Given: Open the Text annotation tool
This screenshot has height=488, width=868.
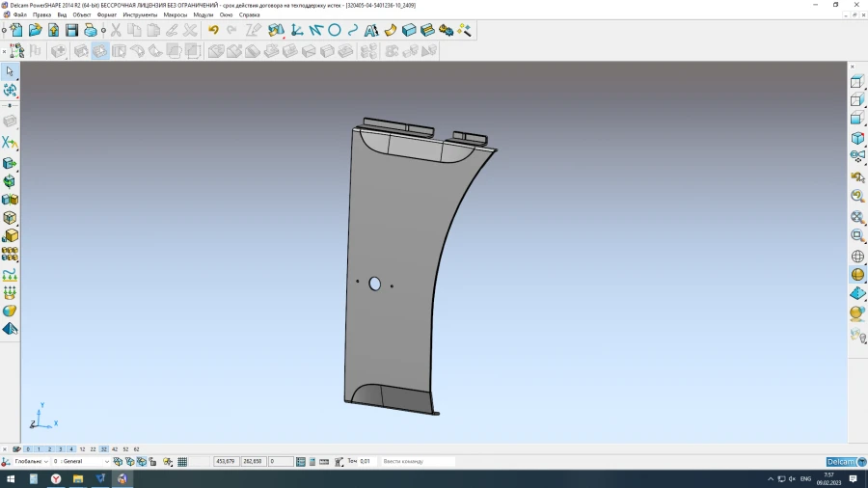Looking at the screenshot, I should coord(370,31).
